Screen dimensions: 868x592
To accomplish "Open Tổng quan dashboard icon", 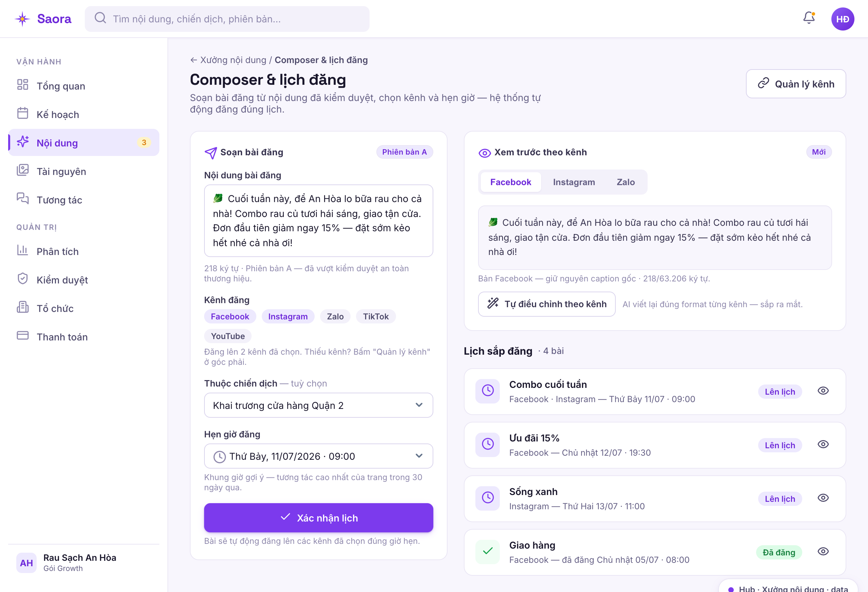I will tap(23, 85).
